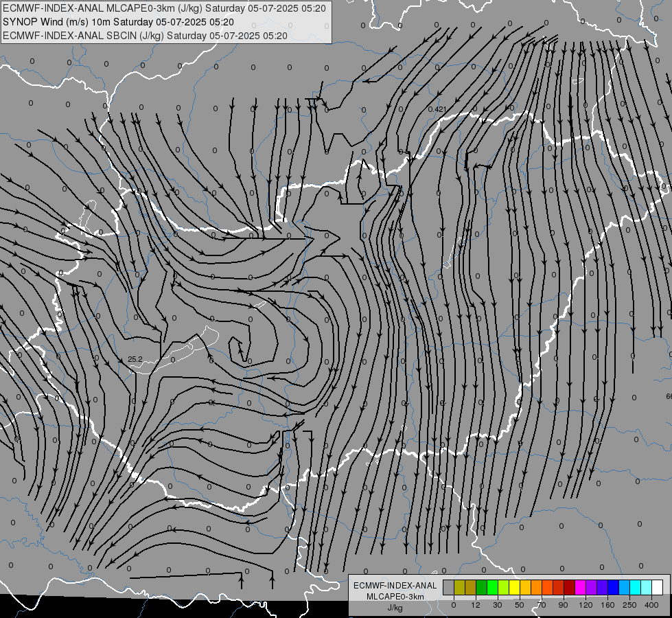Click the gray swatch in the MLCAPE legend
672x618 pixels.
(449, 587)
